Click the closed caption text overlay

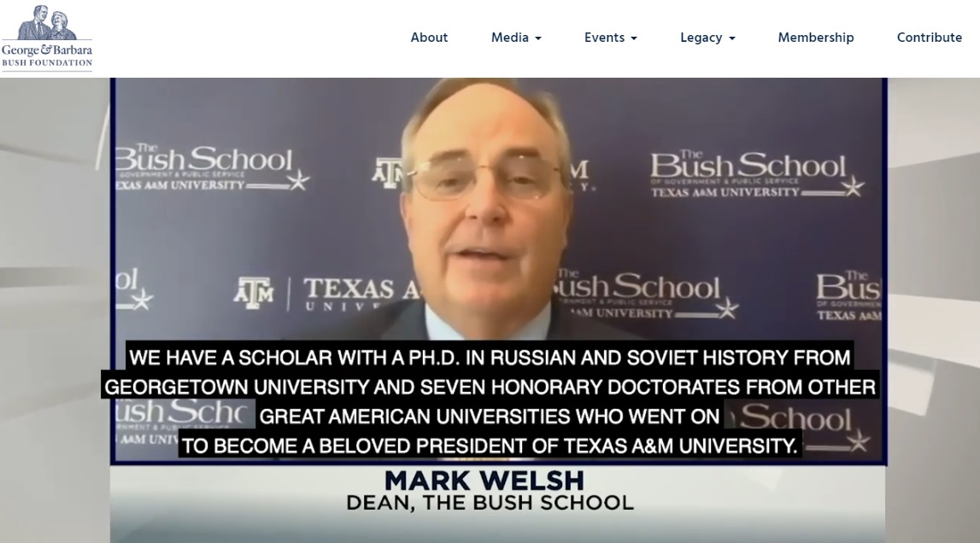[490, 400]
